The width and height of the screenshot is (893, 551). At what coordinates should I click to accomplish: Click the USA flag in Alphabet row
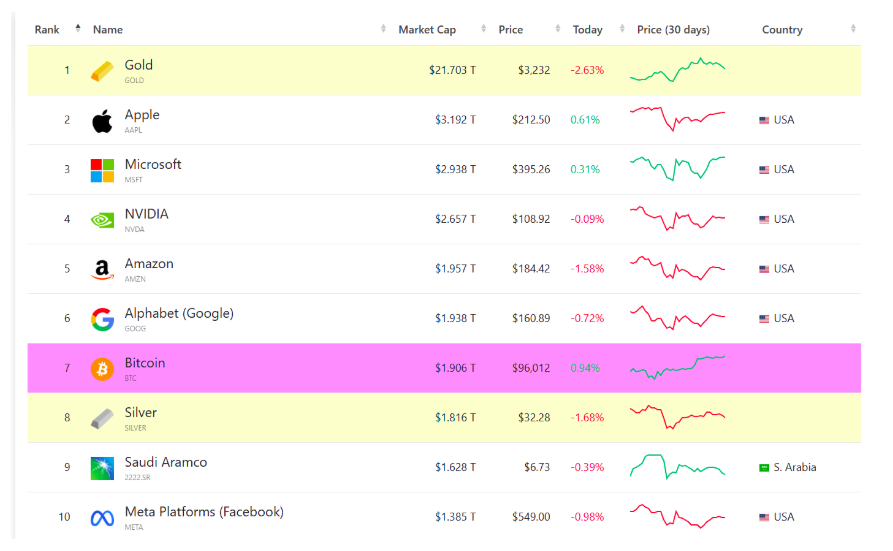764,319
